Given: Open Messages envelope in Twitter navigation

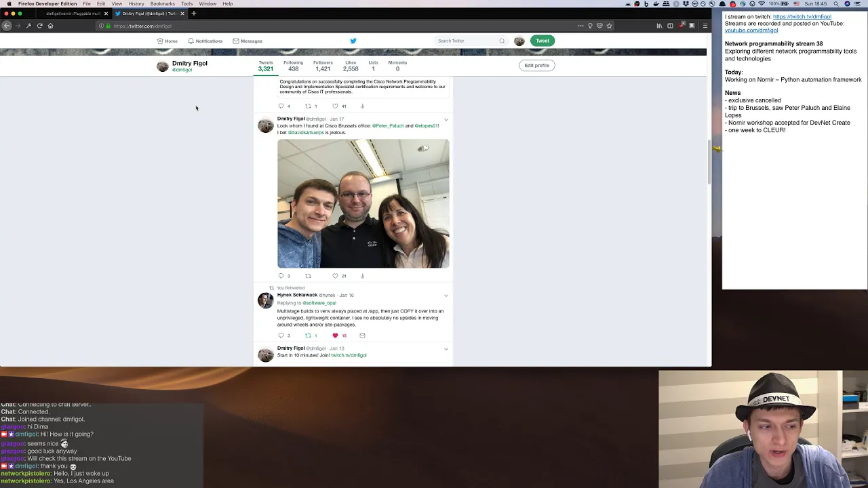Looking at the screenshot, I should pyautogui.click(x=235, y=41).
